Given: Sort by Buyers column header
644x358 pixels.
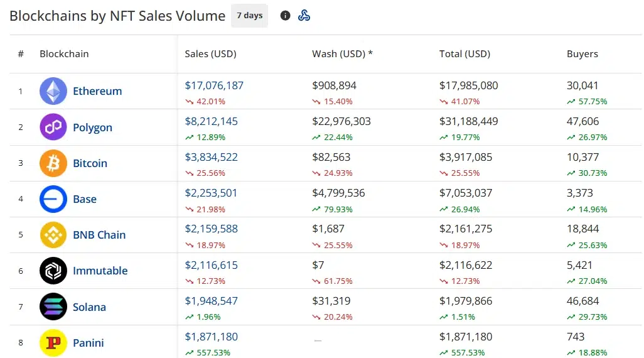Looking at the screenshot, I should [x=582, y=54].
